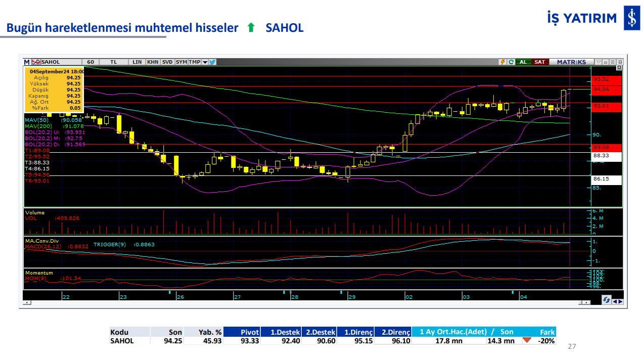Click the horizontal scrollbar right arrow

(x=586, y=302)
